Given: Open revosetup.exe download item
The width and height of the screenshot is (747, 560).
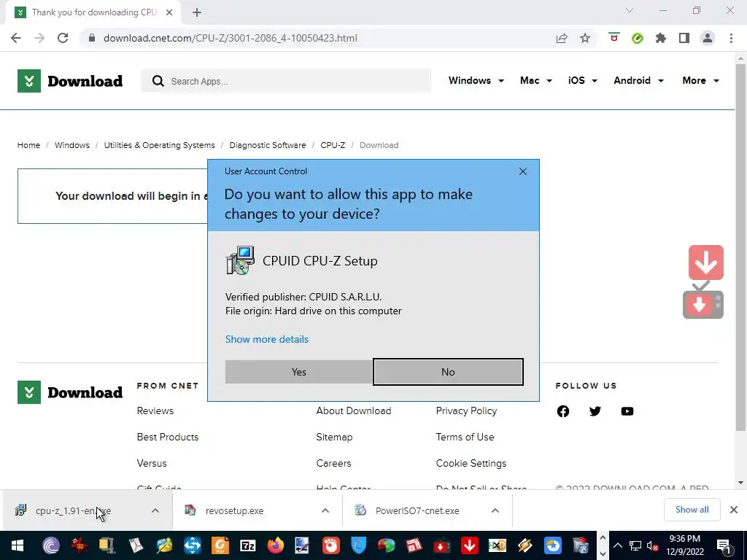Looking at the screenshot, I should pyautogui.click(x=234, y=510).
